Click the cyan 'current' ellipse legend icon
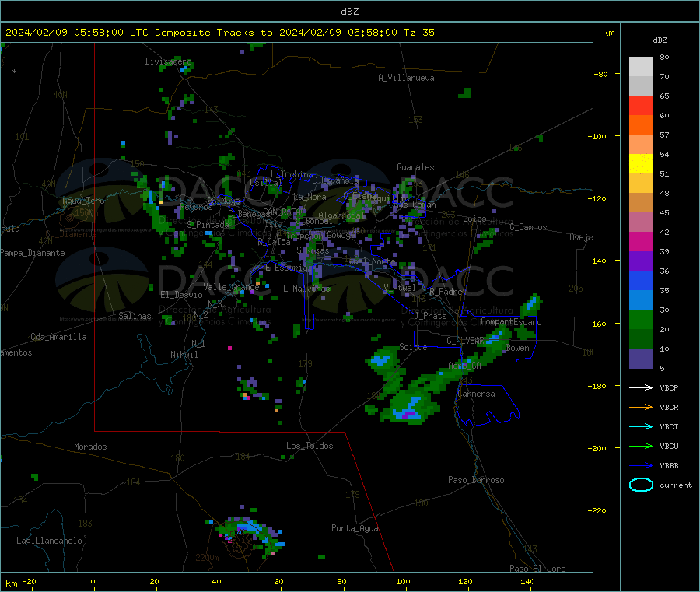This screenshot has height=592, width=700. pos(641,485)
